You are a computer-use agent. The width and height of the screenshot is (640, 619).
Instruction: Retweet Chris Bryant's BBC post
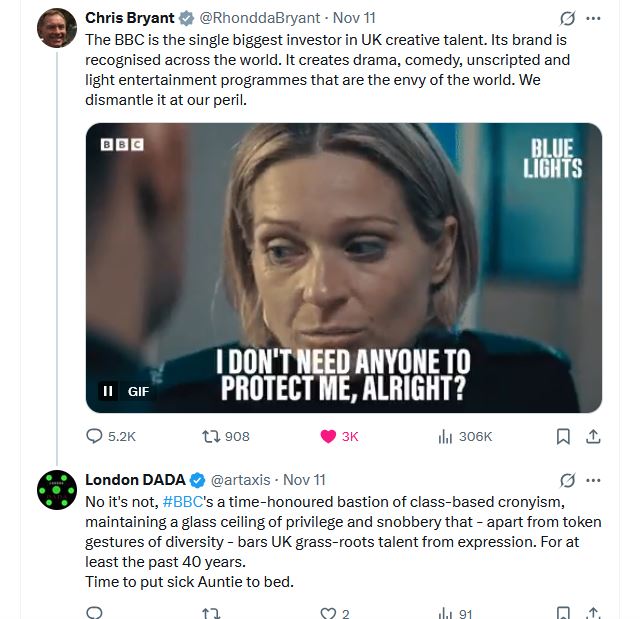coord(211,436)
